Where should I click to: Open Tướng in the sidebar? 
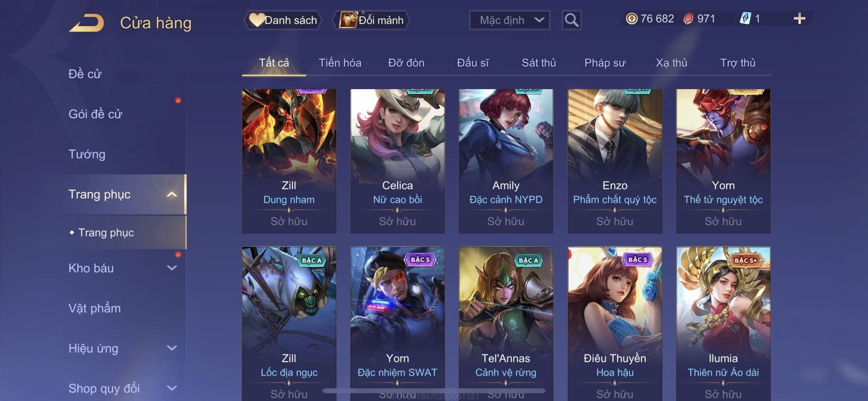(x=87, y=154)
